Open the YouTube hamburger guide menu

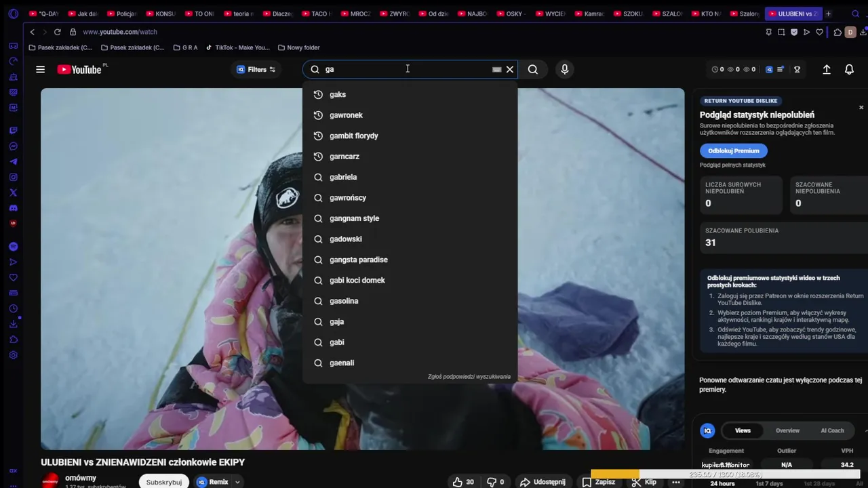(41, 69)
